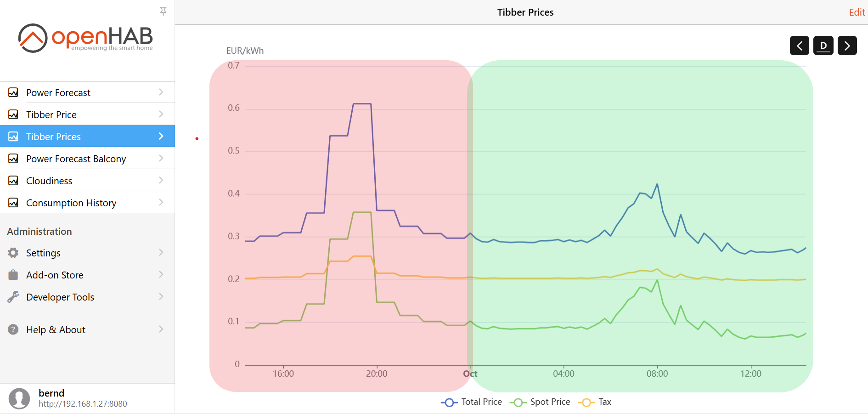The width and height of the screenshot is (868, 414).
Task: Click the Power Forecast chart icon
Action: [13, 92]
